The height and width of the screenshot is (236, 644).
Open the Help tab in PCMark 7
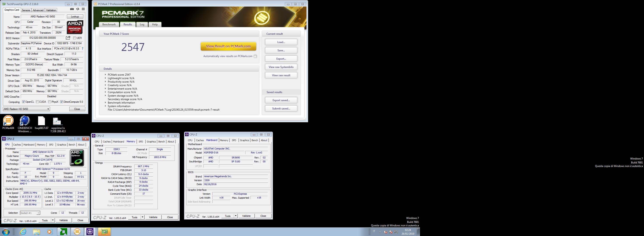pyautogui.click(x=155, y=24)
